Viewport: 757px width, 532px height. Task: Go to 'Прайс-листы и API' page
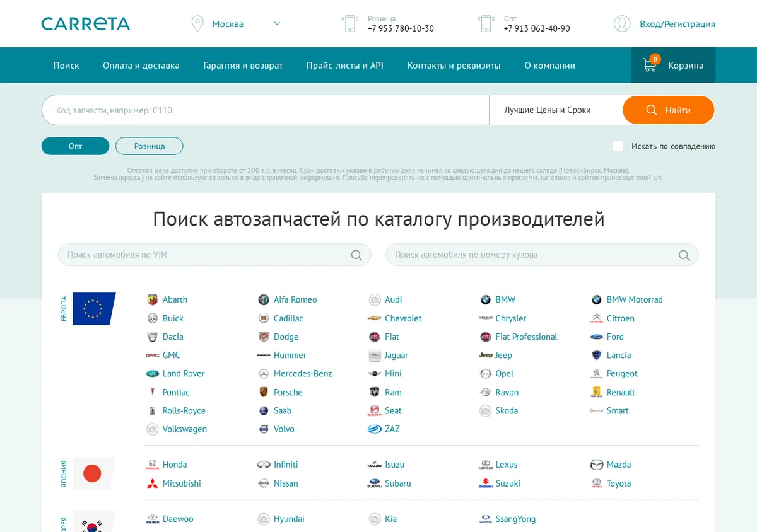345,66
